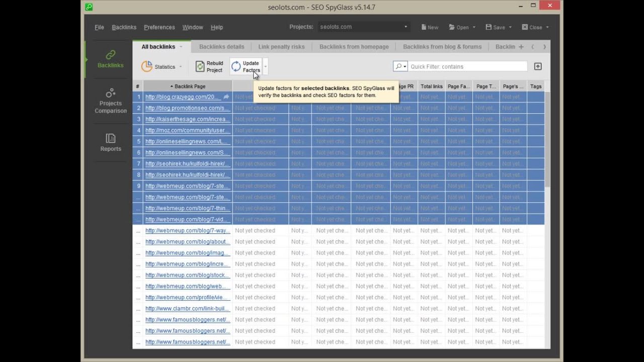The image size is (644, 362).
Task: Click the Update Factors button
Action: (246, 66)
